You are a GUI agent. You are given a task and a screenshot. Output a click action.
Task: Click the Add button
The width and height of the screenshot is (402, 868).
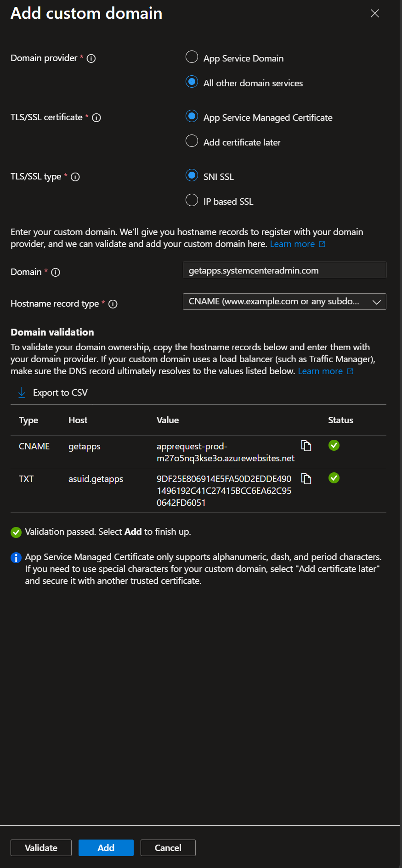(x=106, y=848)
